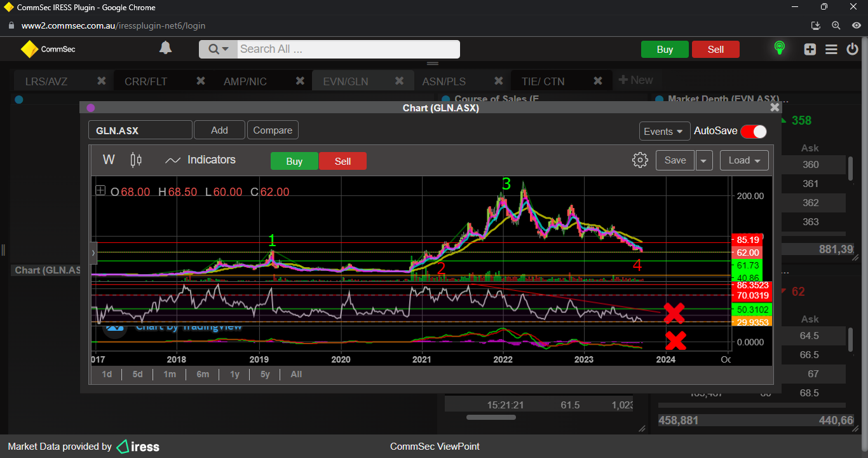Click the add widget plus icon
Image resolution: width=868 pixels, height=458 pixels.
click(x=810, y=50)
